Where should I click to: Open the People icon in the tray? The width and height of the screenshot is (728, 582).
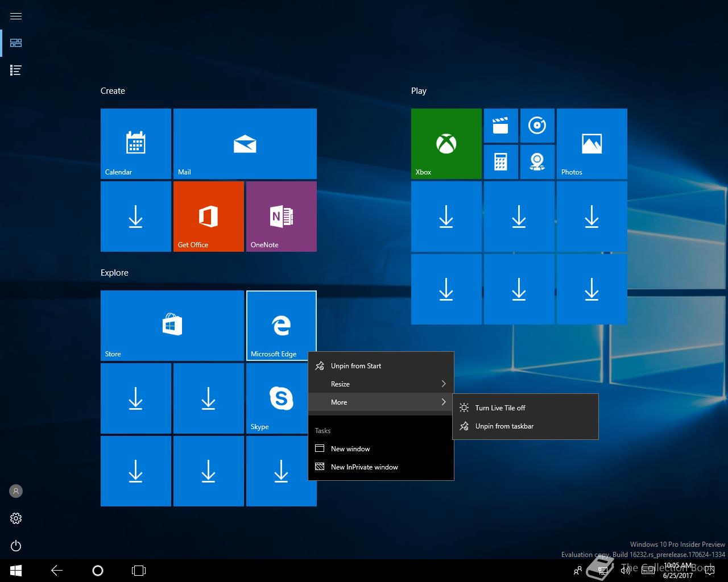[x=578, y=571]
